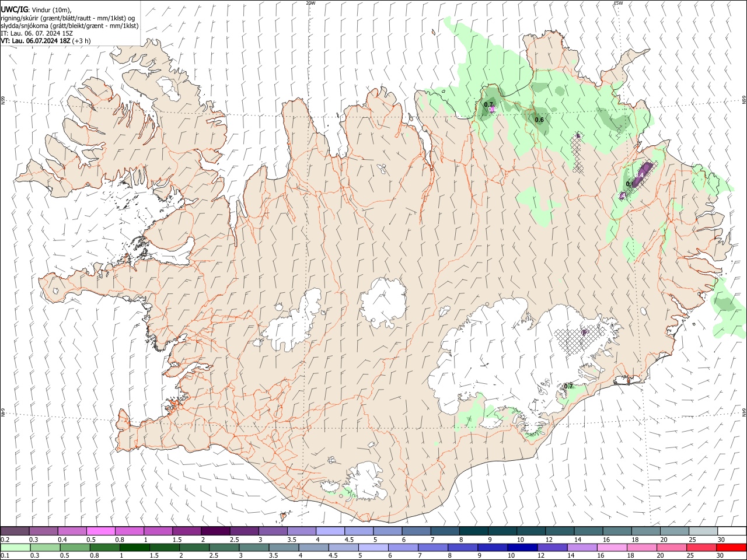Pick the pale grey upper swatch labeled 25
This screenshot has width=747, height=560.
702,531
